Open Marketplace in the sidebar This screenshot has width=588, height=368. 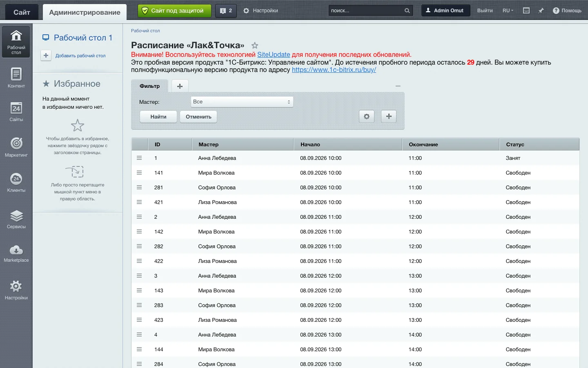tap(16, 253)
